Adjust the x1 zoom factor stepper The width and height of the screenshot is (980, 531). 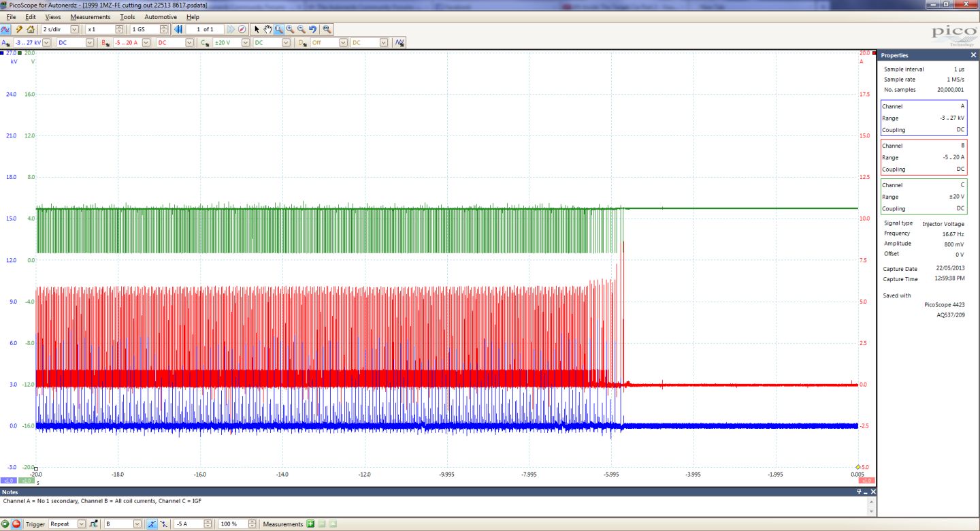pos(120,29)
